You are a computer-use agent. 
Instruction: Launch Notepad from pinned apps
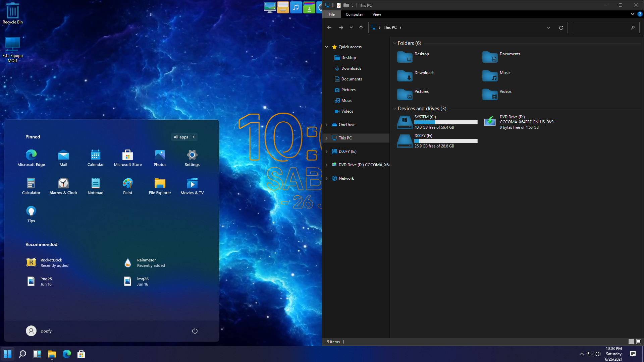(x=96, y=186)
